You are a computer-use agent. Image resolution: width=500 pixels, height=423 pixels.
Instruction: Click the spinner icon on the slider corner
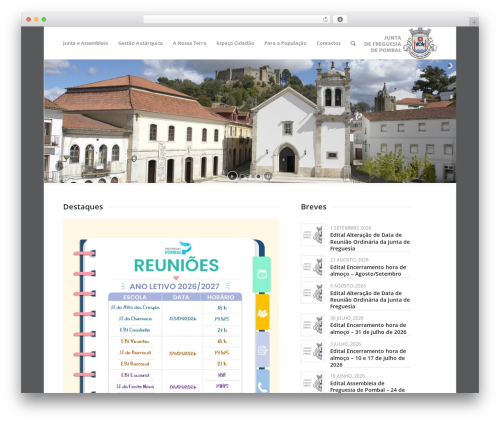pyautogui.click(x=449, y=66)
